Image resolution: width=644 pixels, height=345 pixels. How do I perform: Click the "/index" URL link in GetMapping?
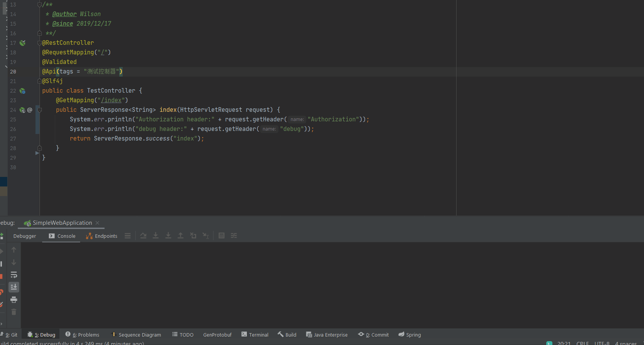coord(111,100)
